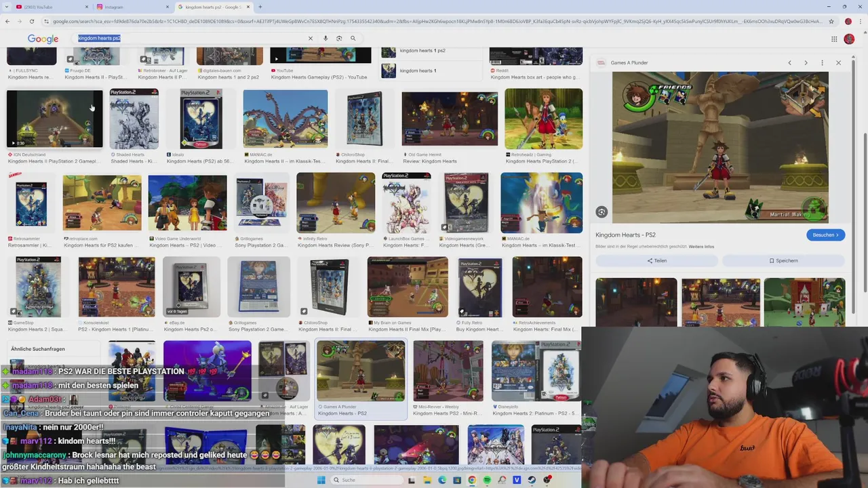Click the Speichern button

coord(783,260)
